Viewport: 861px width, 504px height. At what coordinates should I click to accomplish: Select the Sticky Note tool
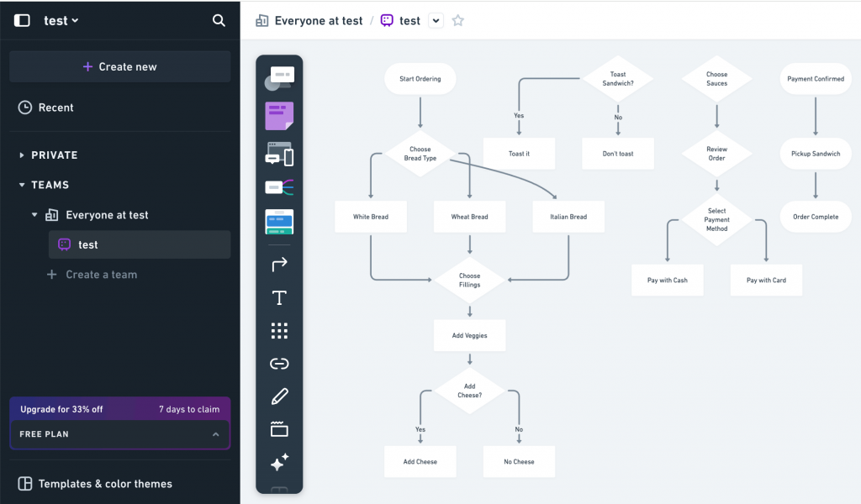tap(279, 115)
